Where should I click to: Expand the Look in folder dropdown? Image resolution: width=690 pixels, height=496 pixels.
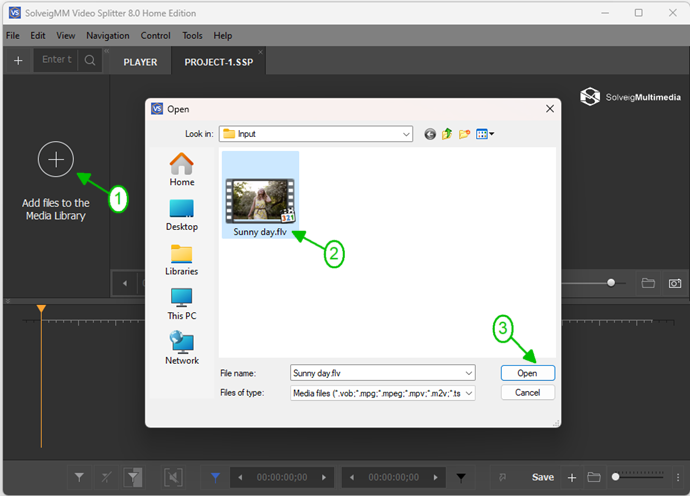pyautogui.click(x=406, y=134)
